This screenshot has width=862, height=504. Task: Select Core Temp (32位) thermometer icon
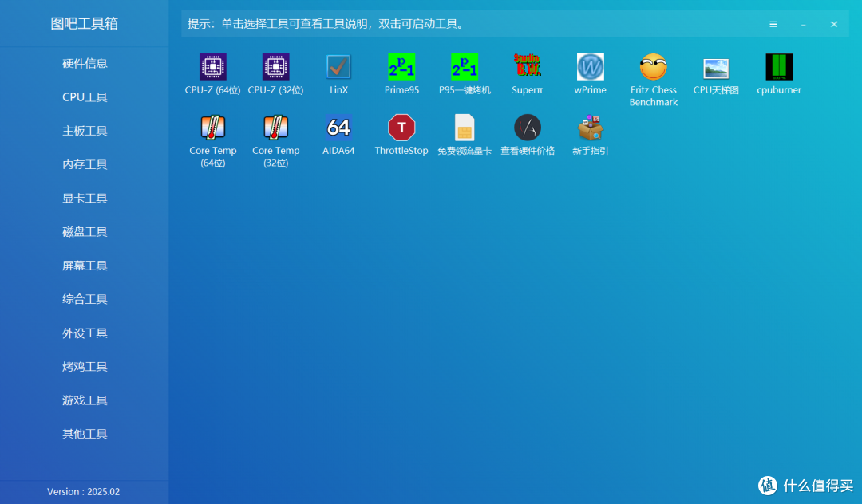pyautogui.click(x=275, y=128)
